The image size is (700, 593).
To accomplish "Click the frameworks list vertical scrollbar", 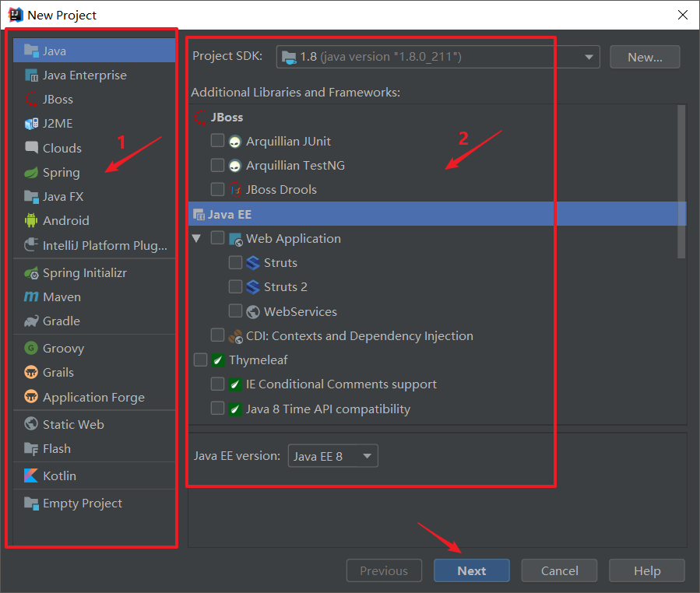I will [x=681, y=182].
